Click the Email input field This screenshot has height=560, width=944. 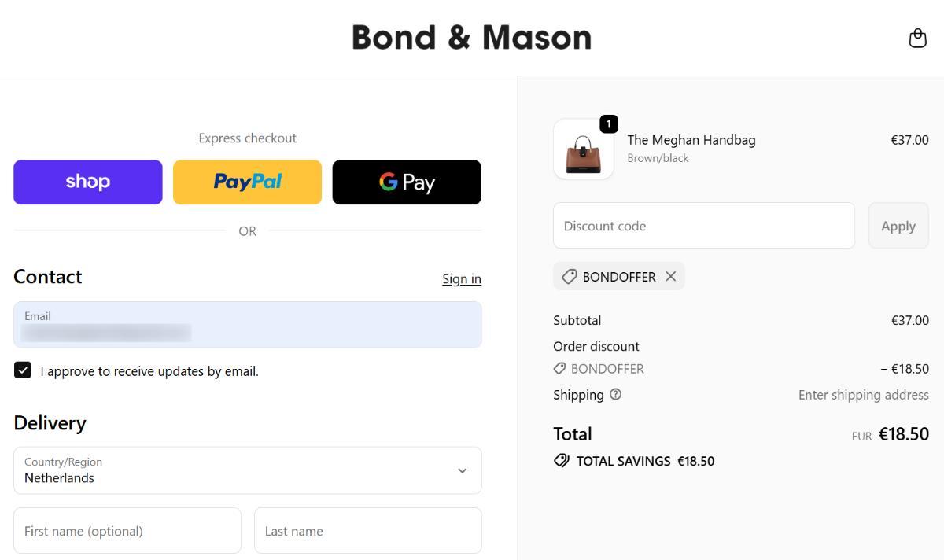pyautogui.click(x=247, y=325)
